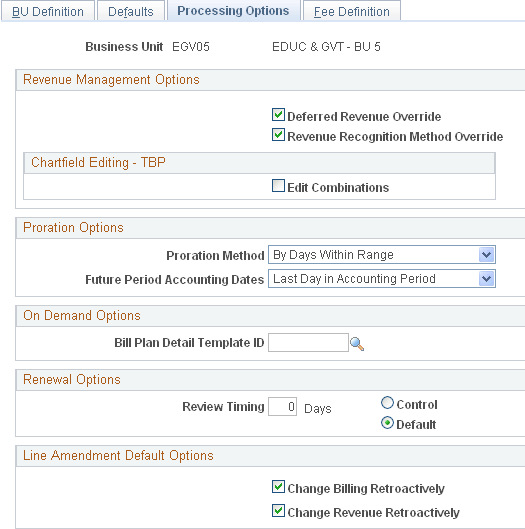Click the Review Timing label
This screenshot has width=525, height=529.
[223, 407]
